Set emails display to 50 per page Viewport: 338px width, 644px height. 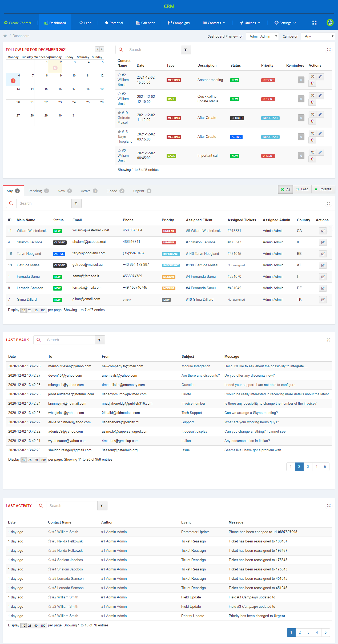tap(36, 460)
